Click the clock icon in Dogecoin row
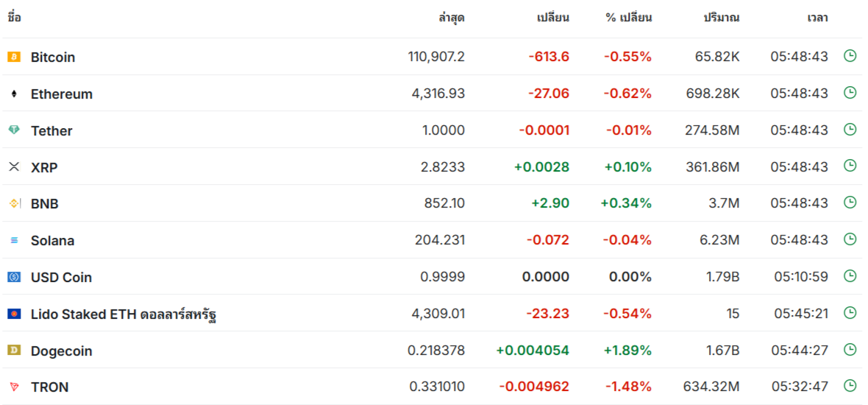The height and width of the screenshot is (405, 868). pos(850,350)
